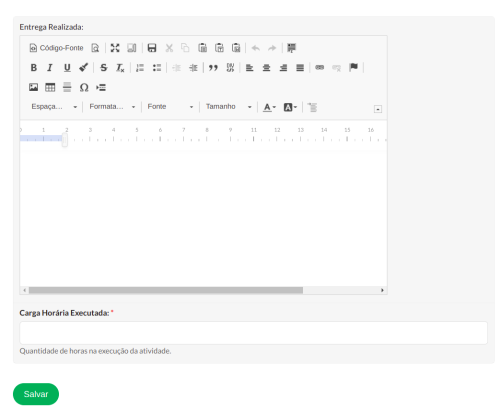The width and height of the screenshot is (500, 410).
Task: Toggle Strikethrough formatting
Action: pos(104,68)
